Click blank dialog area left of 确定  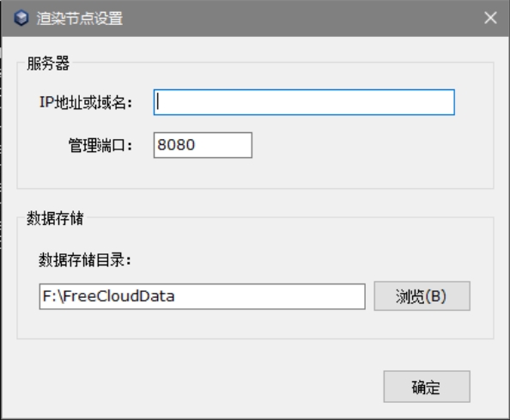coord(195,387)
